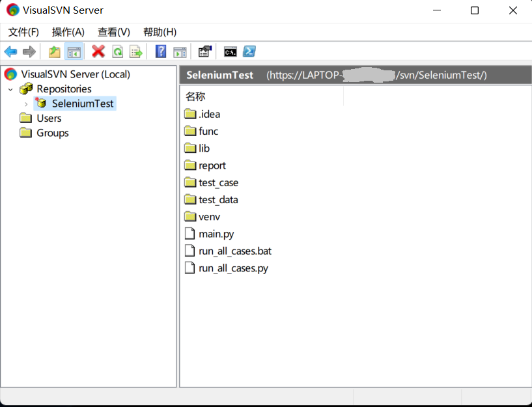Click the report folder icon
The image size is (532, 407).
point(190,165)
